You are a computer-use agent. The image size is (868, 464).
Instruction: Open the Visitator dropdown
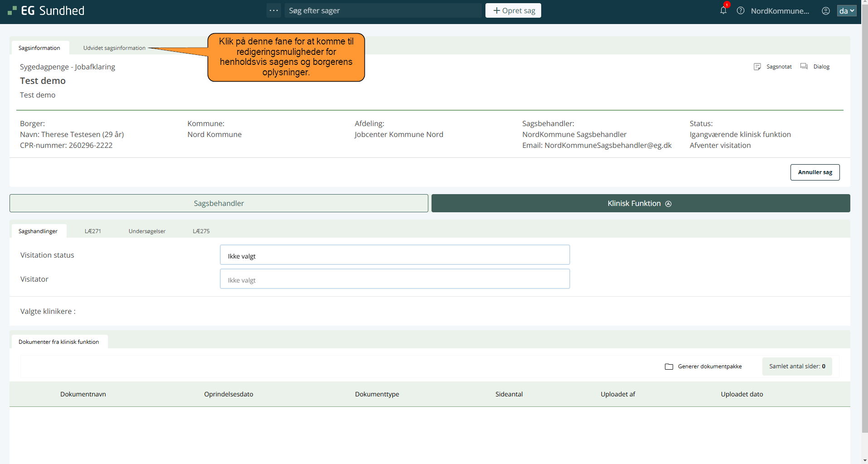(x=394, y=279)
